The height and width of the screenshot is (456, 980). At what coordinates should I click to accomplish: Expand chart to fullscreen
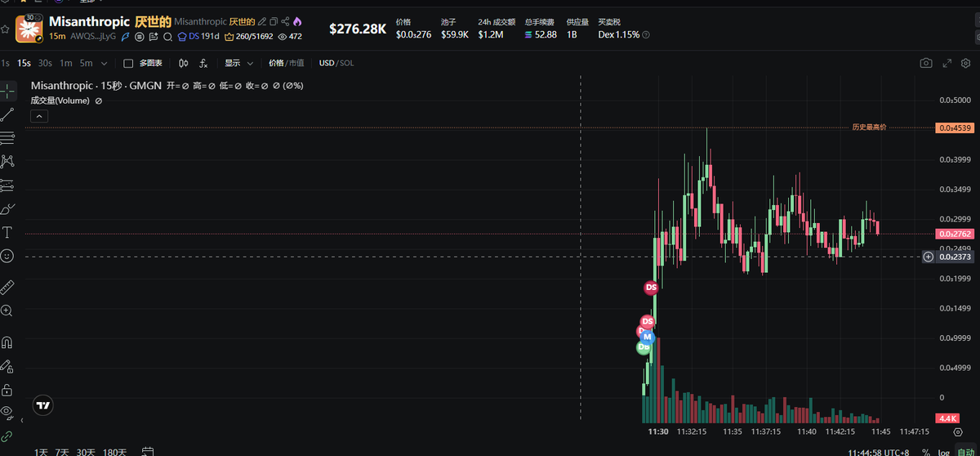(x=947, y=63)
